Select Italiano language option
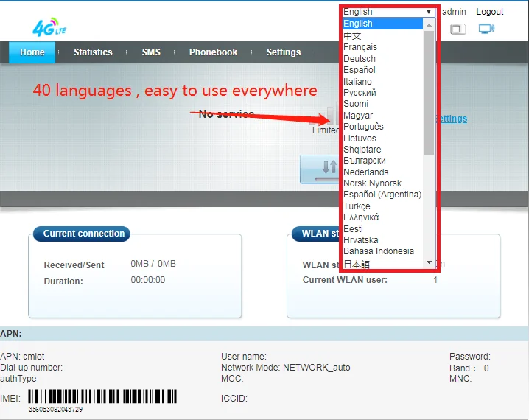 [x=382, y=82]
